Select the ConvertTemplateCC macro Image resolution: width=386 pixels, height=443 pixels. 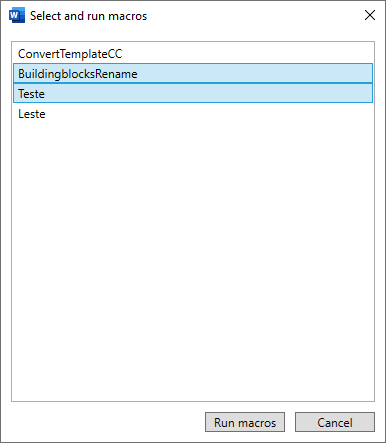193,54
